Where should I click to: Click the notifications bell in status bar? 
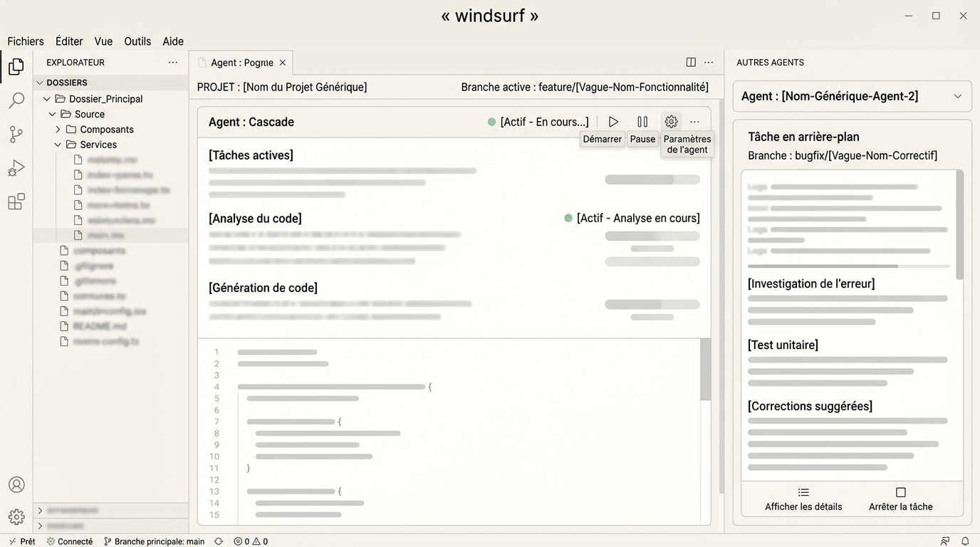click(x=965, y=541)
